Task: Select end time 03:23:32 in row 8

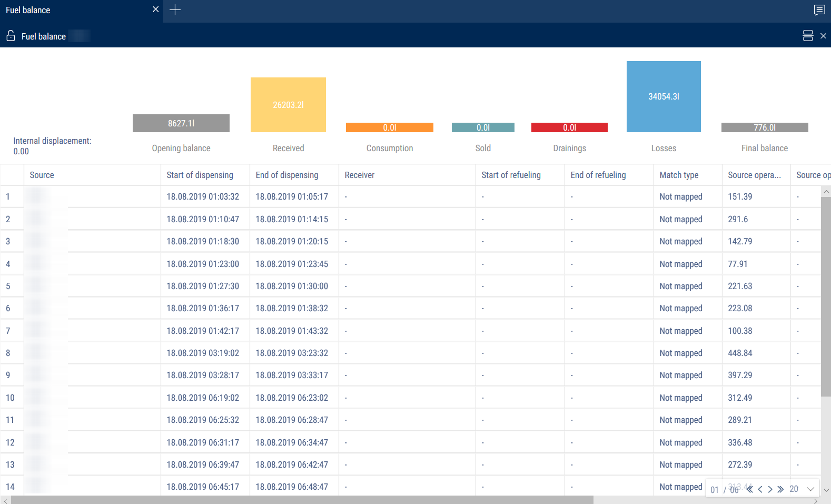Action: (x=292, y=353)
